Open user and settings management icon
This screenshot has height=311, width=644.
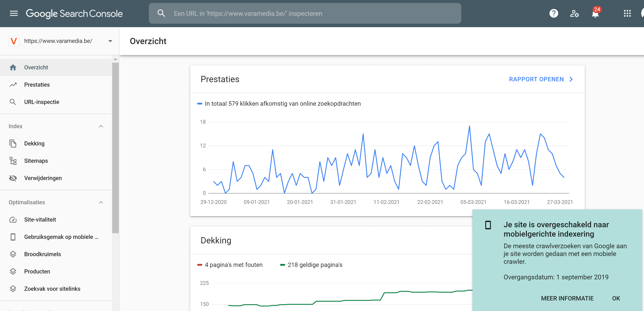574,13
